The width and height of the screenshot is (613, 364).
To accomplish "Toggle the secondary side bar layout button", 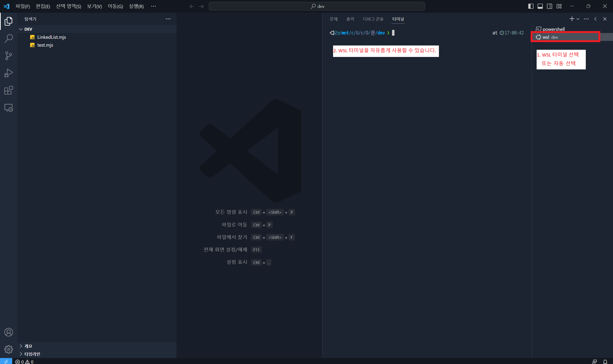I will point(550,6).
